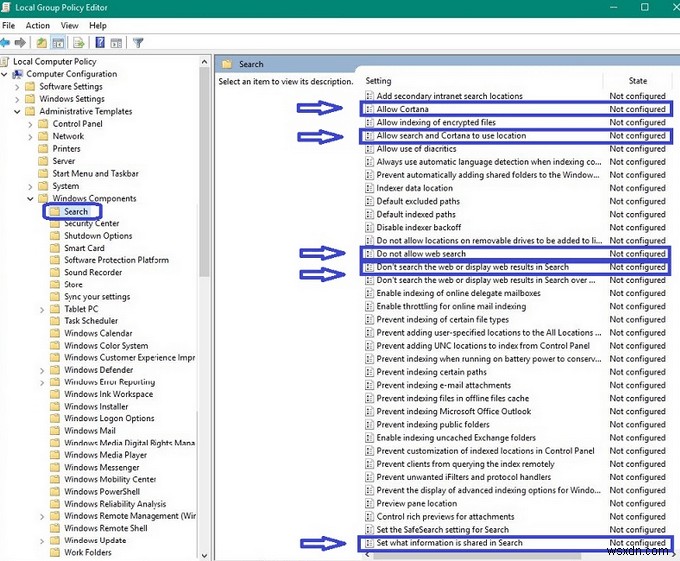Click the Setting column header
This screenshot has width=680, height=561.
(379, 81)
